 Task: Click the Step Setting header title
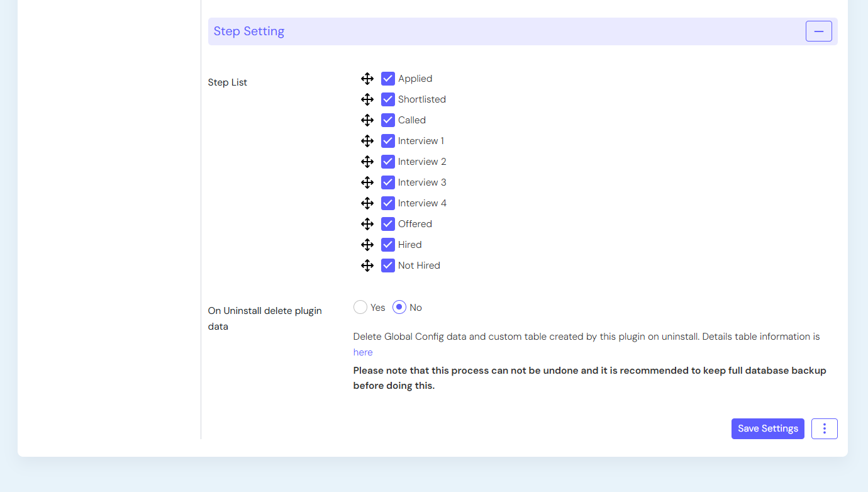[x=249, y=31]
